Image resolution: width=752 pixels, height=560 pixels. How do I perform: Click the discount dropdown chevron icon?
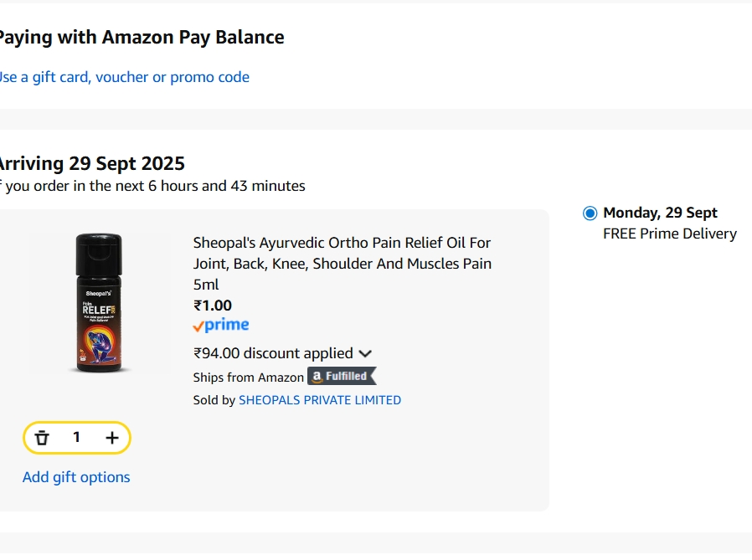click(365, 353)
